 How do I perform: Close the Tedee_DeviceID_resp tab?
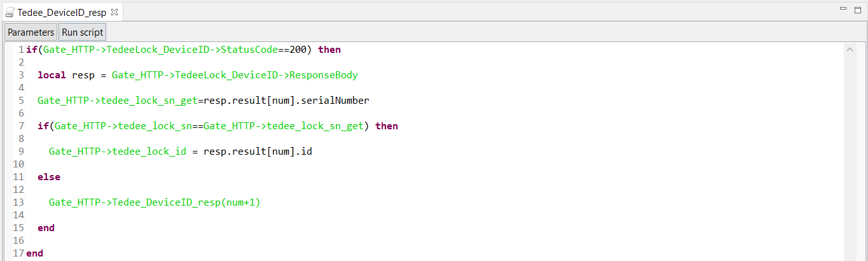(x=114, y=12)
